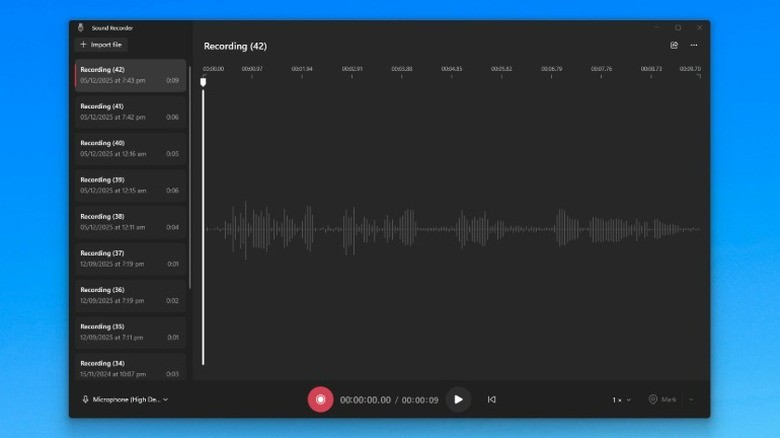Screen dimensions: 780x438
Task: Click the playhead handle at the timeline start
Action: 203,82
